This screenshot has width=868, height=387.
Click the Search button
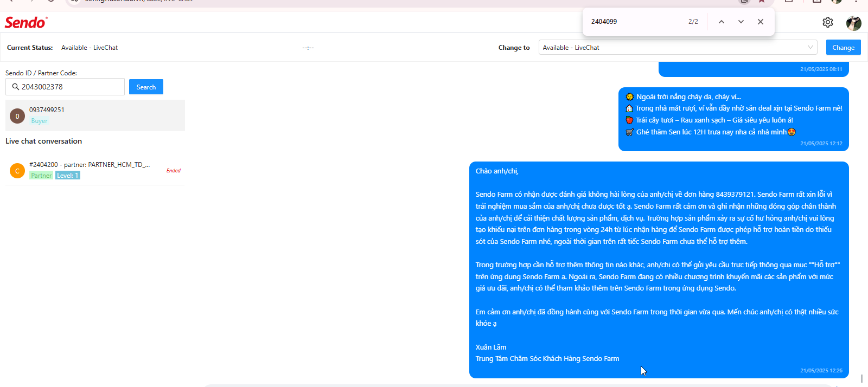point(146,87)
